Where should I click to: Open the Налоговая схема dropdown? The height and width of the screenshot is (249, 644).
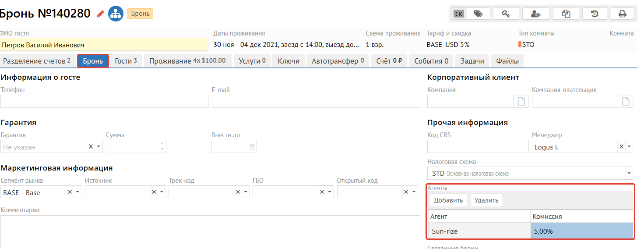coord(629,174)
